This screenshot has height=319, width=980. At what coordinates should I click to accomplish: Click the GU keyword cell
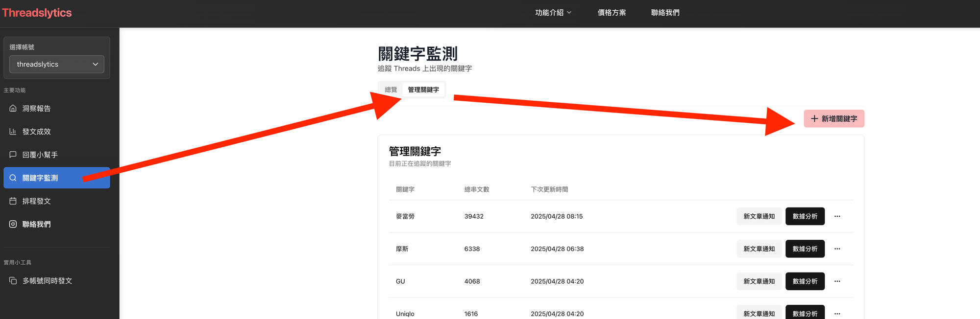click(x=400, y=281)
